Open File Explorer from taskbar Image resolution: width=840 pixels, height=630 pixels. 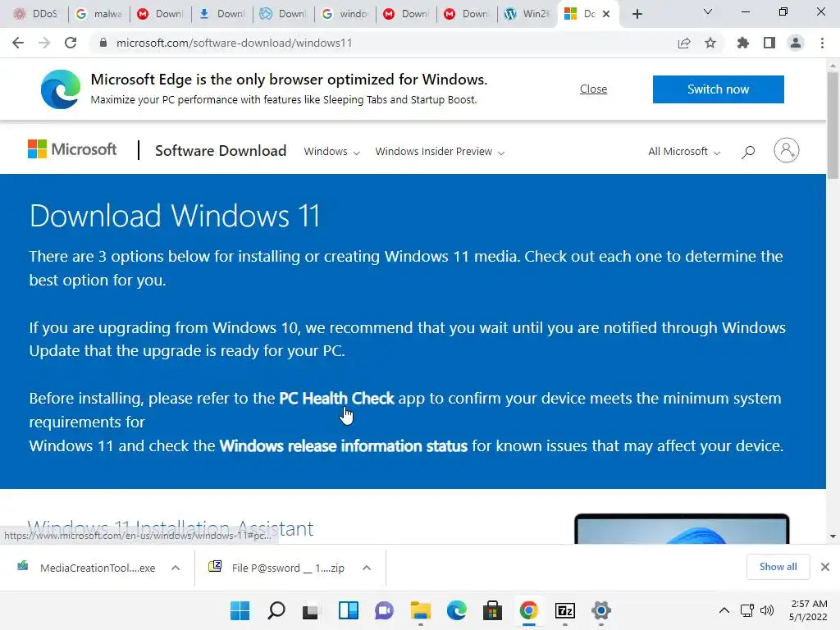pos(421,610)
